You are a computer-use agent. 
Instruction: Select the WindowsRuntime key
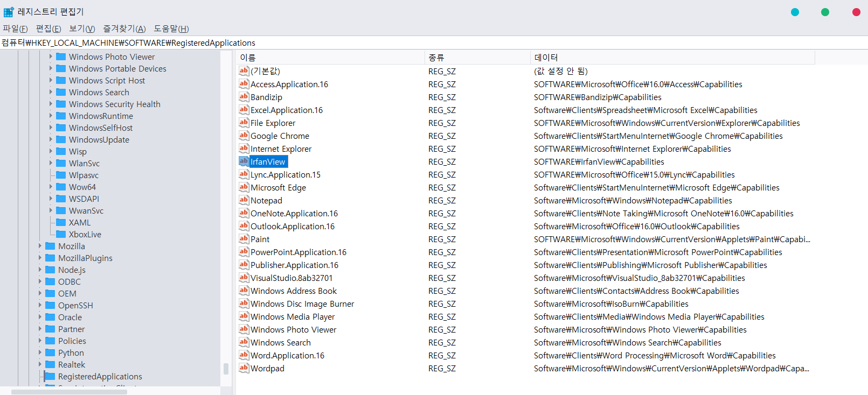click(101, 116)
